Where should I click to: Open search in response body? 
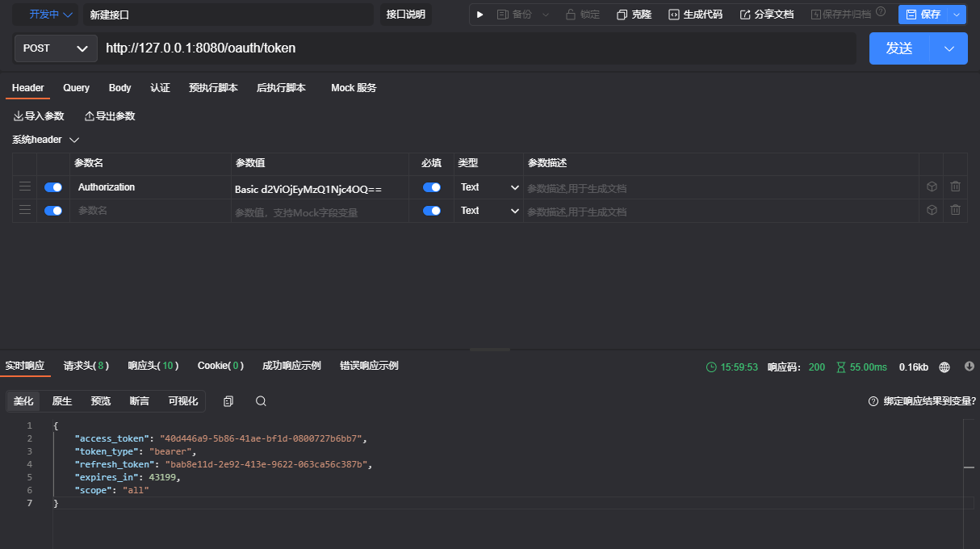[261, 401]
